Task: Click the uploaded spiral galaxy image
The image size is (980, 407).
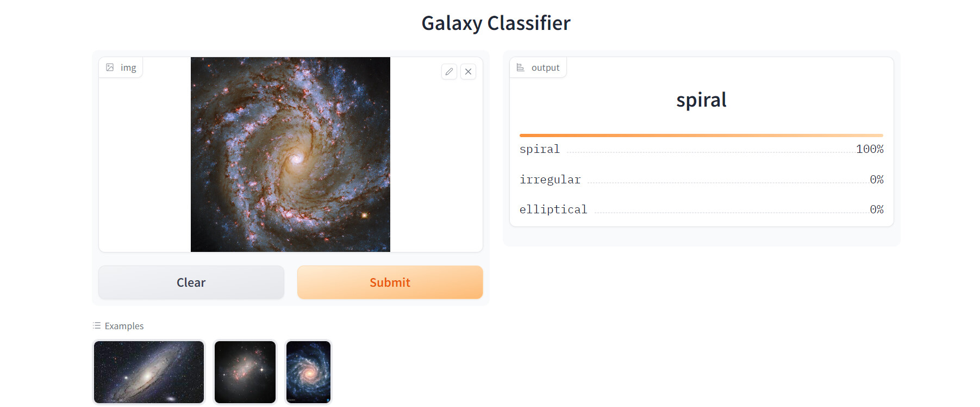Action: point(290,155)
